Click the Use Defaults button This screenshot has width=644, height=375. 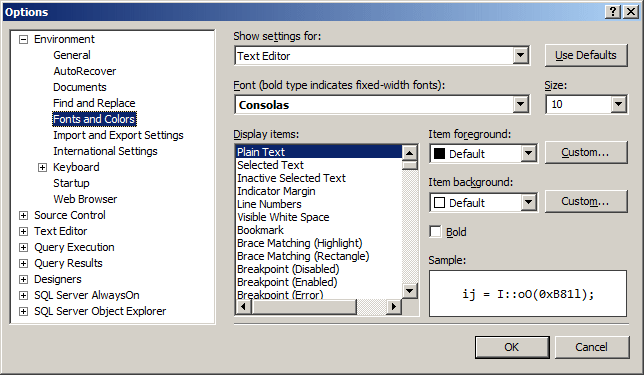(x=586, y=55)
